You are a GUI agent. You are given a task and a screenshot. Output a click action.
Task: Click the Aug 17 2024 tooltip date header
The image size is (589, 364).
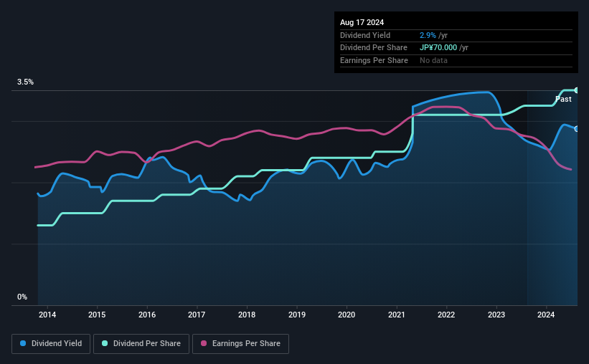point(362,22)
